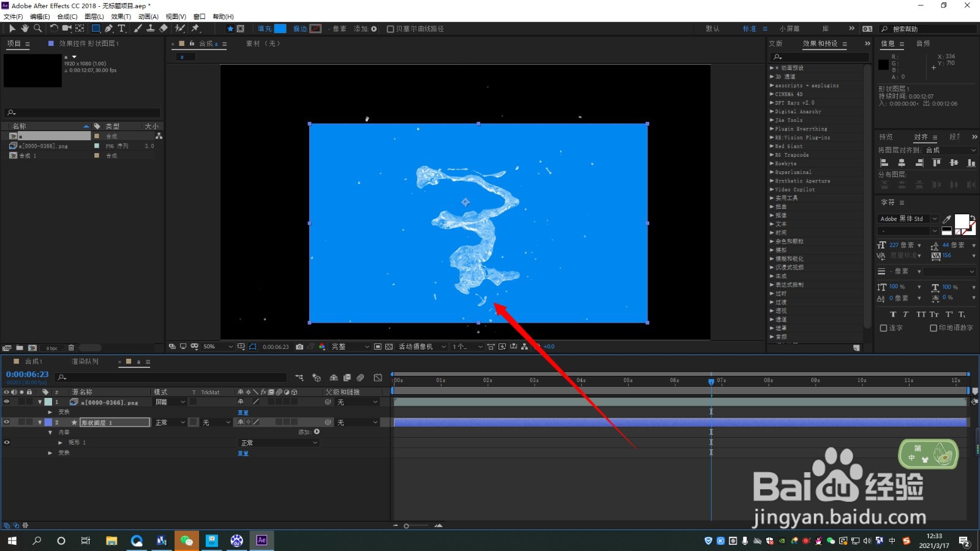This screenshot has width=980, height=551.
Task: Toggle the transparency grid in viewer
Action: point(389,347)
